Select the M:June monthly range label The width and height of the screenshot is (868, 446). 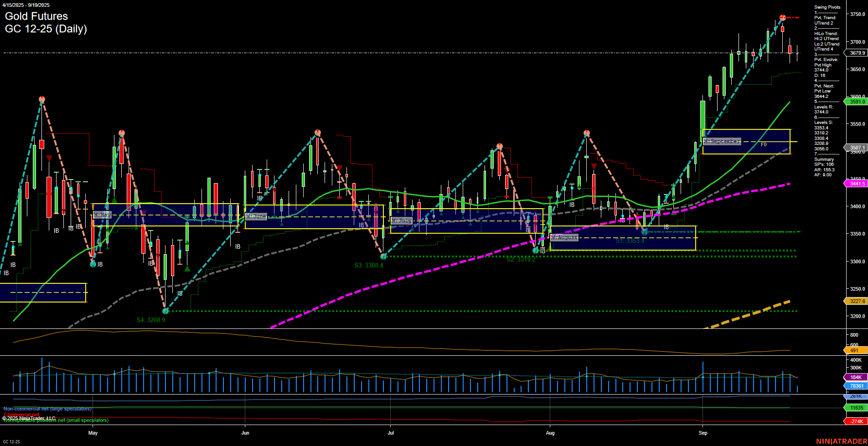[x=256, y=216]
